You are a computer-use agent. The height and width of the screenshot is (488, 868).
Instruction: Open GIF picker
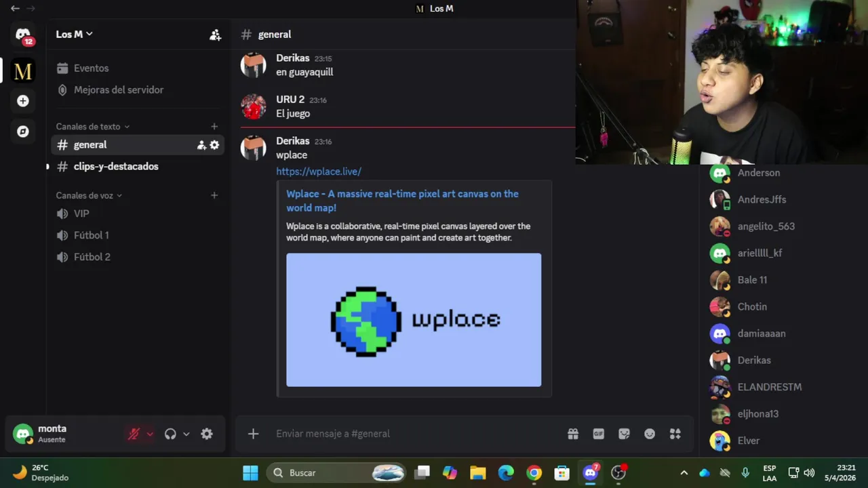coord(599,434)
